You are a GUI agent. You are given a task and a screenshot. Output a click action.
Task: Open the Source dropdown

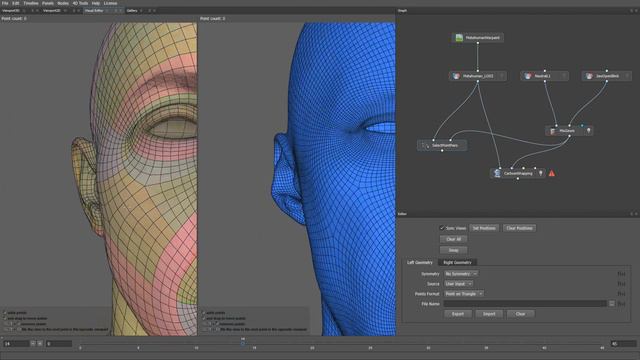458,284
